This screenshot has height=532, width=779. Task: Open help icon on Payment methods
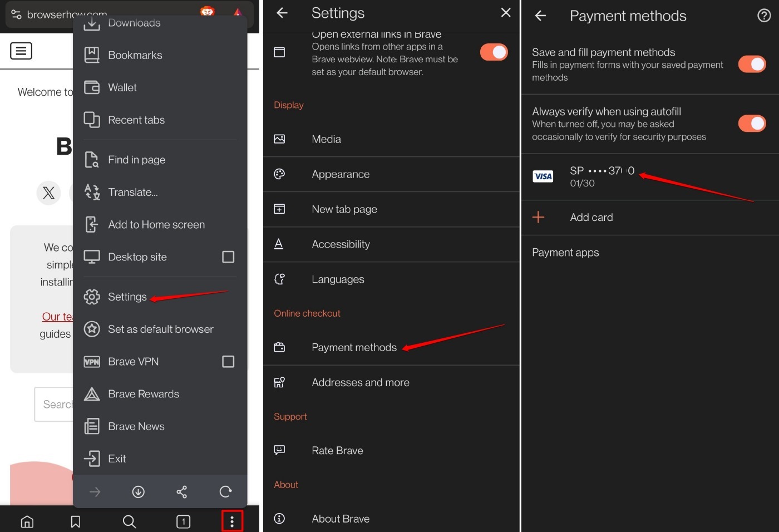[765, 16]
